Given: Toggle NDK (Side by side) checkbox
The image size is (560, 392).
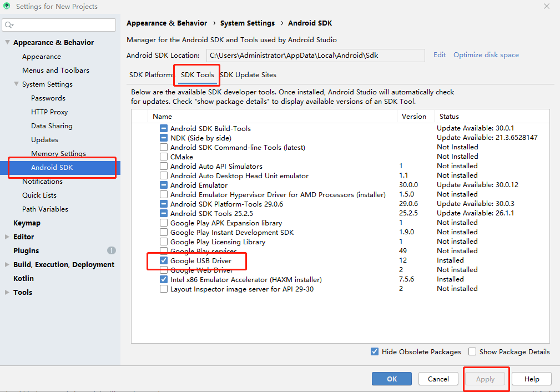Looking at the screenshot, I should pos(164,138).
